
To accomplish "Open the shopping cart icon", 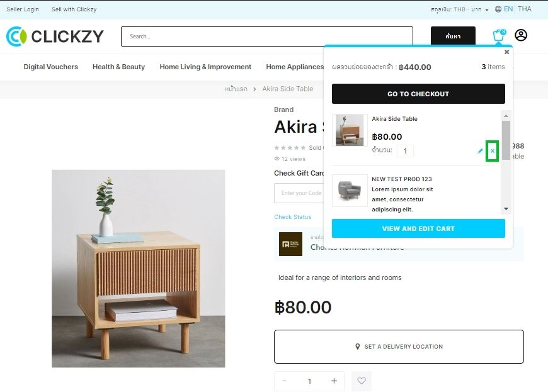I will tap(499, 35).
